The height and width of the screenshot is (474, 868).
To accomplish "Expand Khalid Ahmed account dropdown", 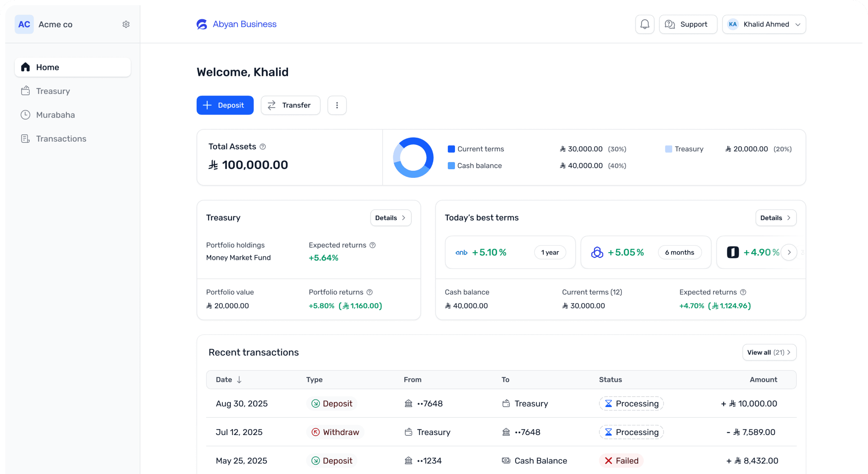I will [798, 24].
